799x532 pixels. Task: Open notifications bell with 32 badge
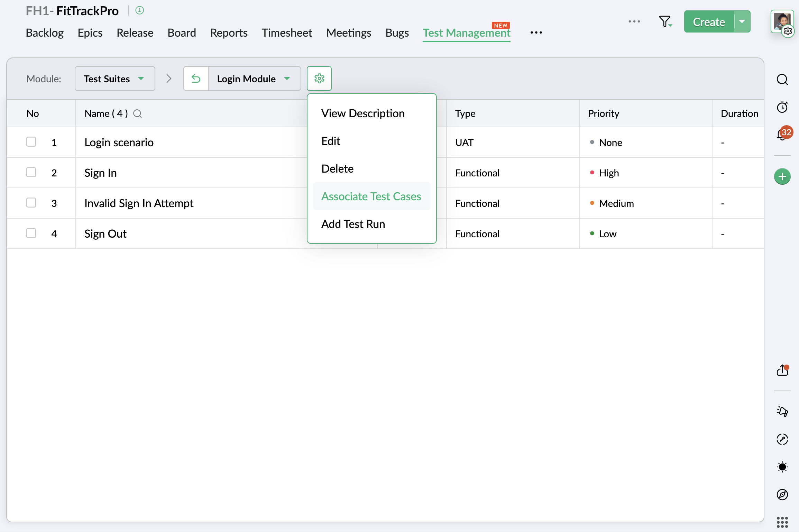[782, 134]
